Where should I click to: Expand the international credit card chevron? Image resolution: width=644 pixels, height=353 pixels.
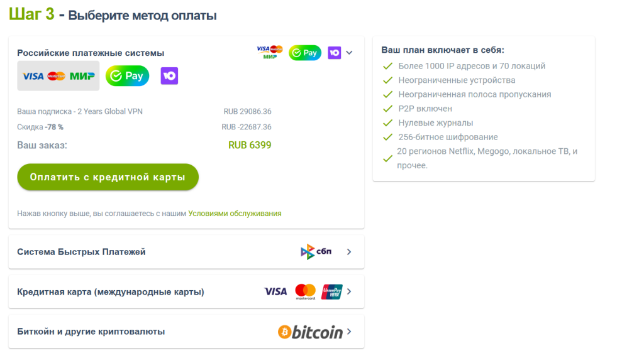coord(350,291)
